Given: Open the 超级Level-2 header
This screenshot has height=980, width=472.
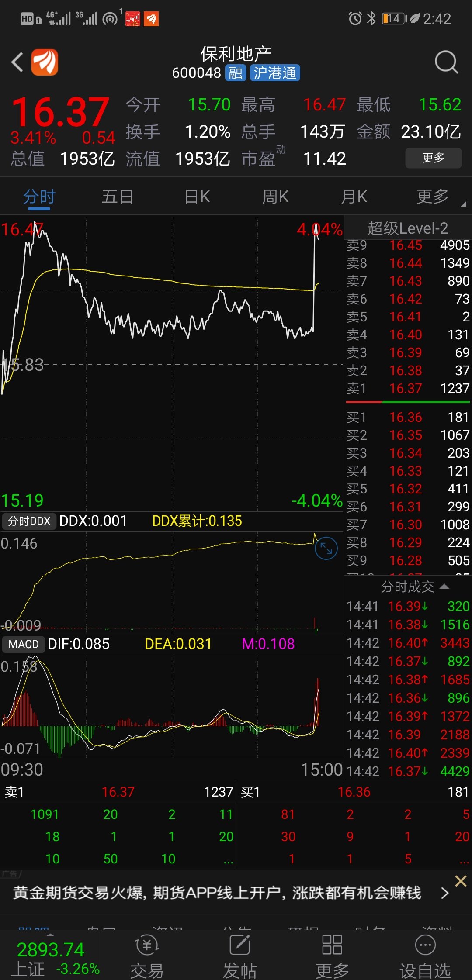Looking at the screenshot, I should 408,228.
